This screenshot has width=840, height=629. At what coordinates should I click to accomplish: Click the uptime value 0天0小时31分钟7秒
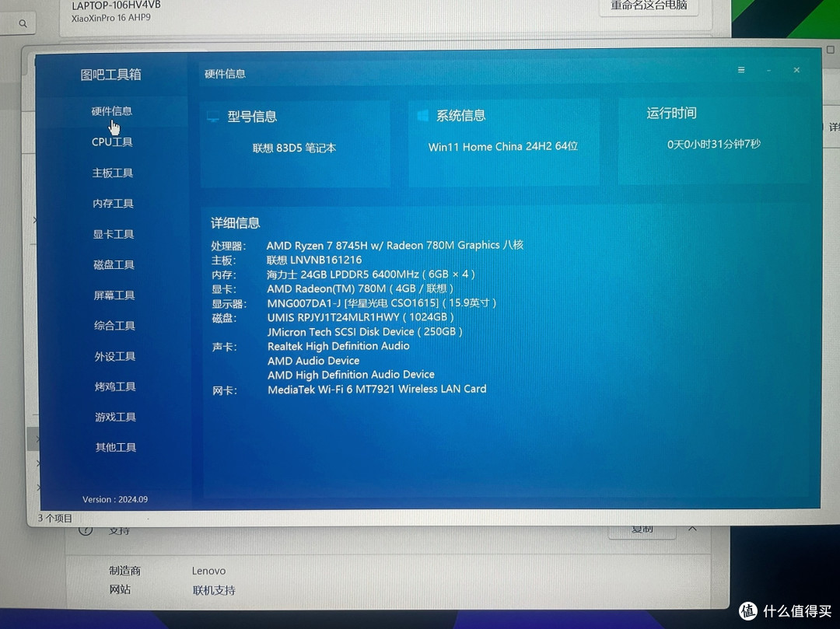tap(713, 144)
